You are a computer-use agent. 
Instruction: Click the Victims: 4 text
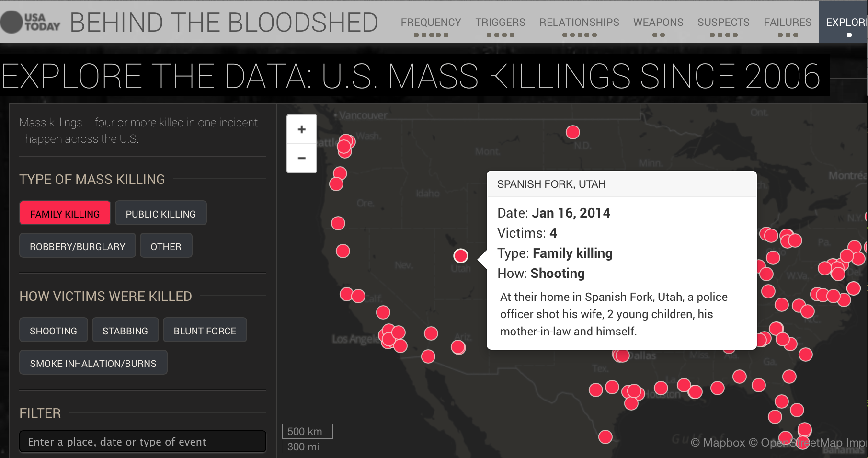(527, 233)
